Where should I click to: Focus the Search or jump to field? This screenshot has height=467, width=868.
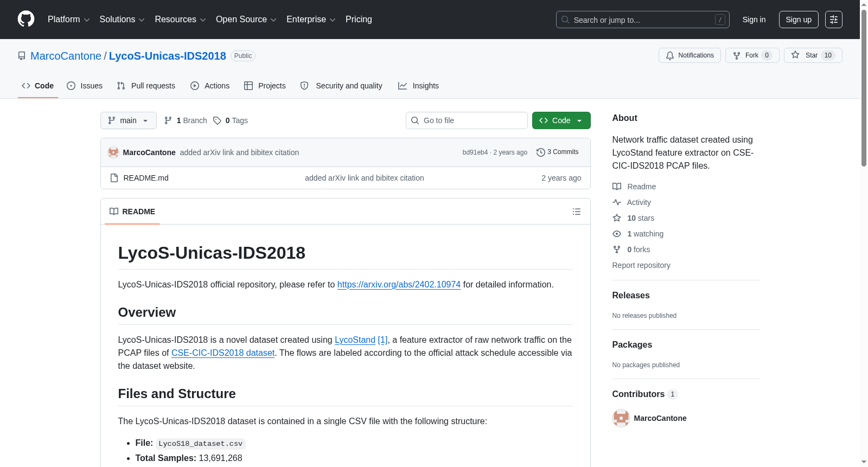(x=642, y=20)
